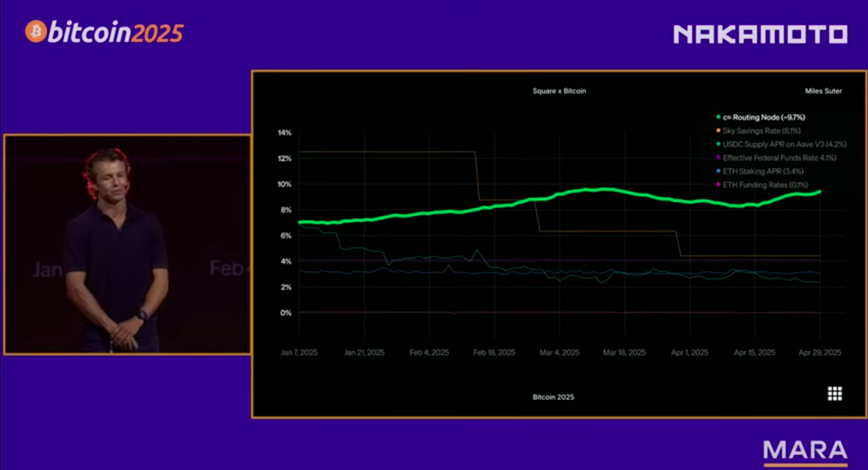This screenshot has height=470, width=868.
Task: Toggle the ETH Funding Rates legend entry
Action: [765, 185]
